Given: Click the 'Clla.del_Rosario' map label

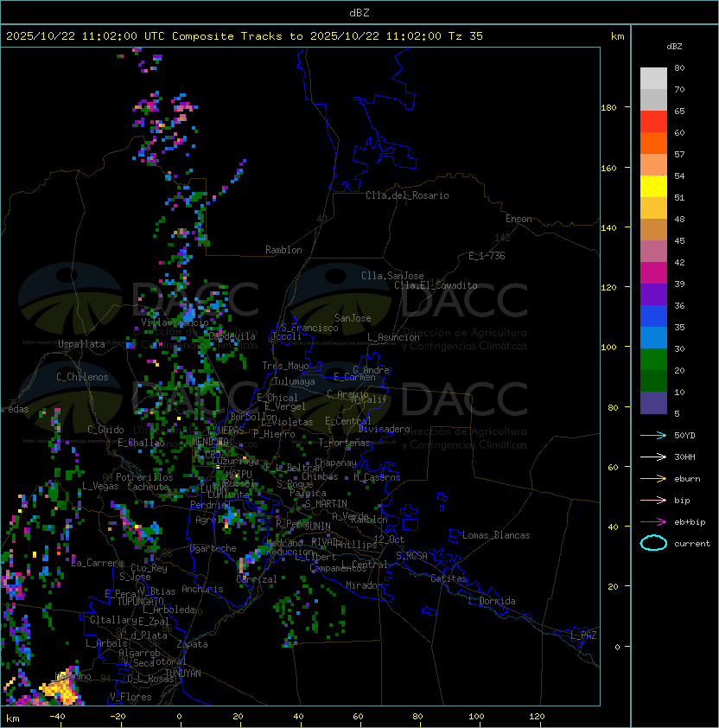Looking at the screenshot, I should pyautogui.click(x=407, y=195).
